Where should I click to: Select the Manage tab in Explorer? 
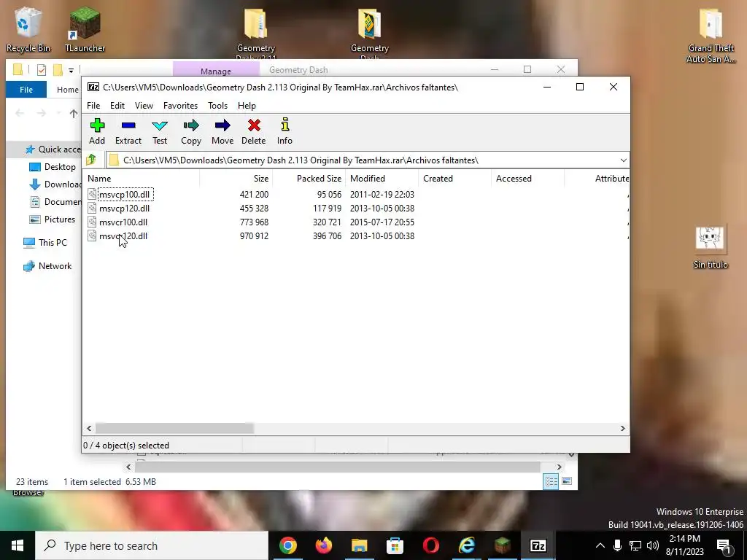(x=216, y=71)
